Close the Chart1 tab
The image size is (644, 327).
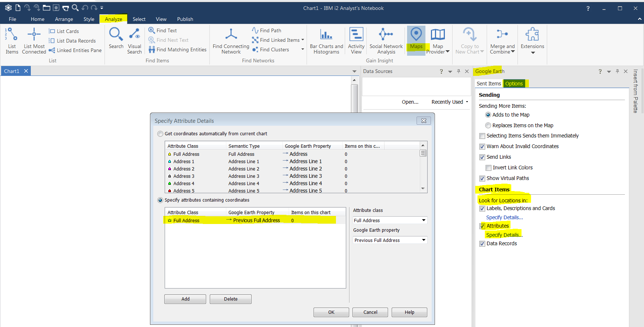pos(26,71)
